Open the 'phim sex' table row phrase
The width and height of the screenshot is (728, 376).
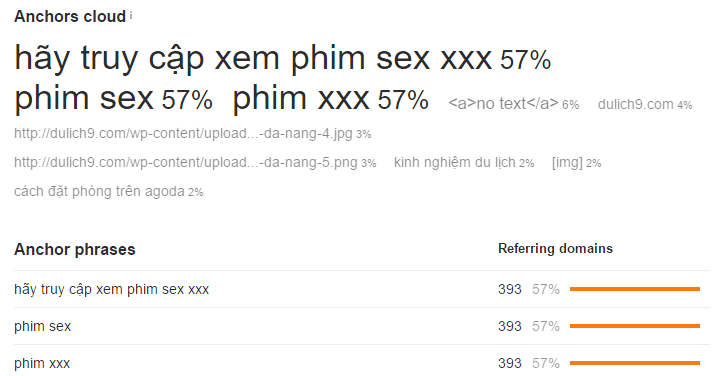[x=43, y=326]
